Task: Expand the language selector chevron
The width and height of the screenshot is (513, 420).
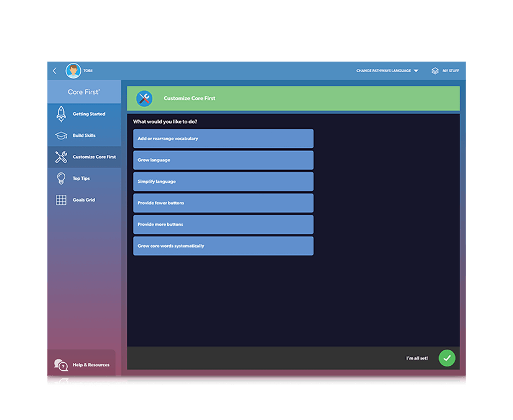Action: [415, 70]
